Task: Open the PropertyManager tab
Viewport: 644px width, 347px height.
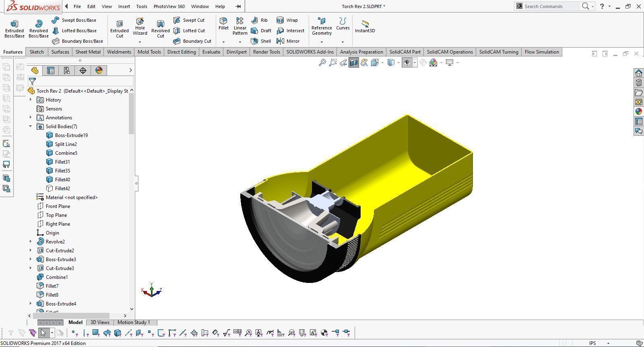Action: pyautogui.click(x=51, y=71)
